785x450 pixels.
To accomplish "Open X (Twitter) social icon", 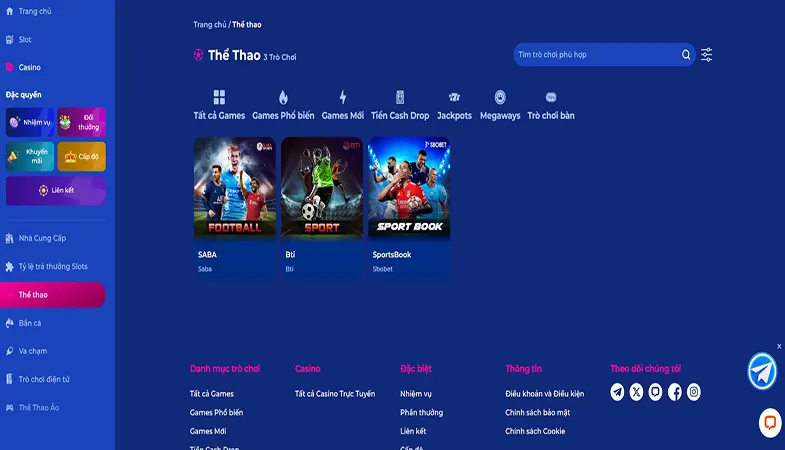I will click(636, 392).
